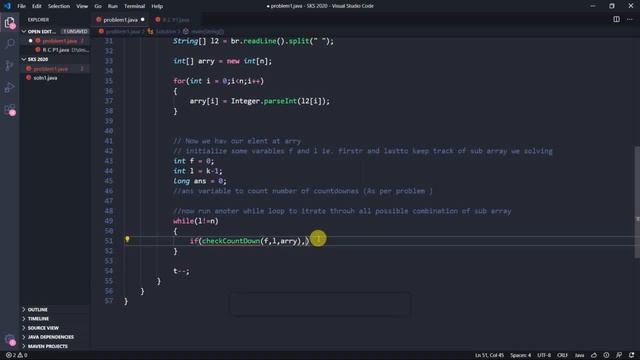Click the editor vertical scrollbar thumb

coord(637,202)
